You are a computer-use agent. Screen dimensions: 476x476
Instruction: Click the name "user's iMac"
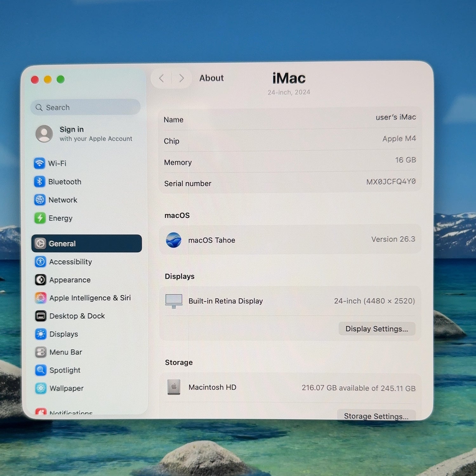pyautogui.click(x=396, y=117)
